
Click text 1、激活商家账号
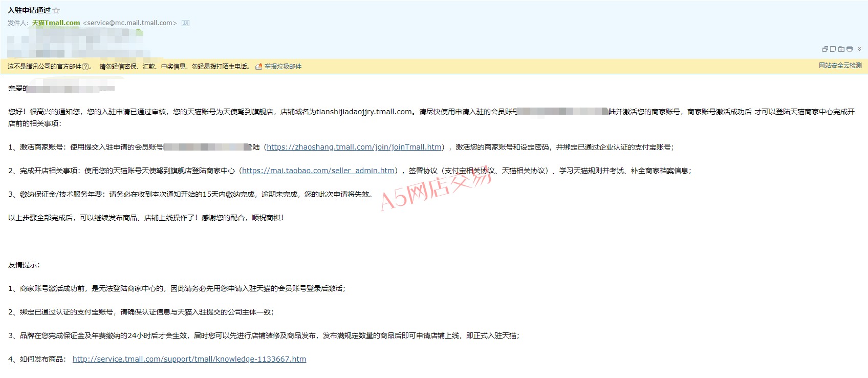click(x=36, y=147)
